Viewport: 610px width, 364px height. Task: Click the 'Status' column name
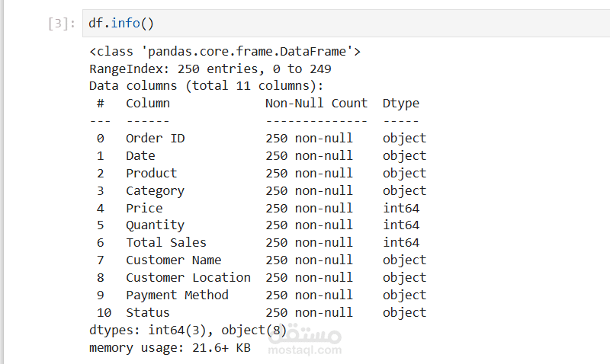tap(148, 312)
